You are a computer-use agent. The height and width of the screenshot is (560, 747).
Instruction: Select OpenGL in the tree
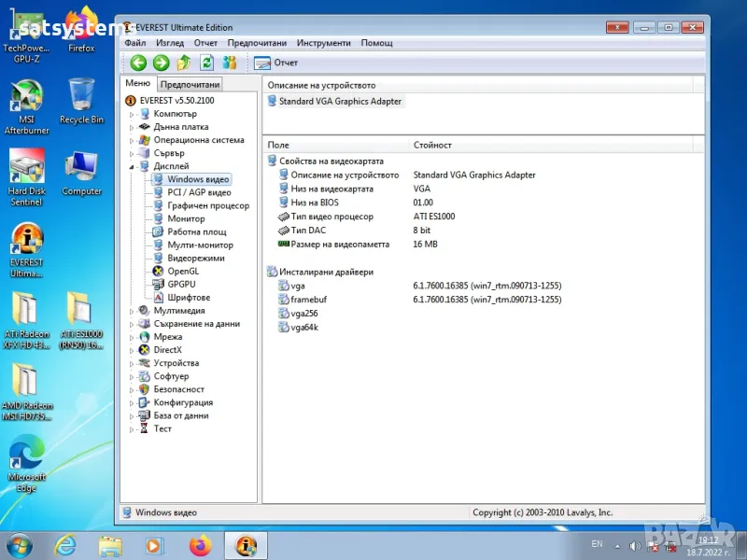pos(182,271)
